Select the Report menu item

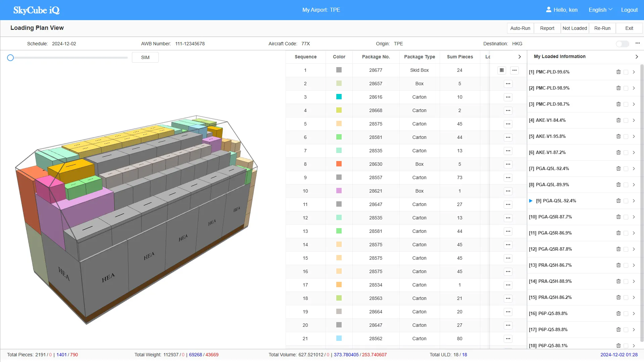pos(547,28)
